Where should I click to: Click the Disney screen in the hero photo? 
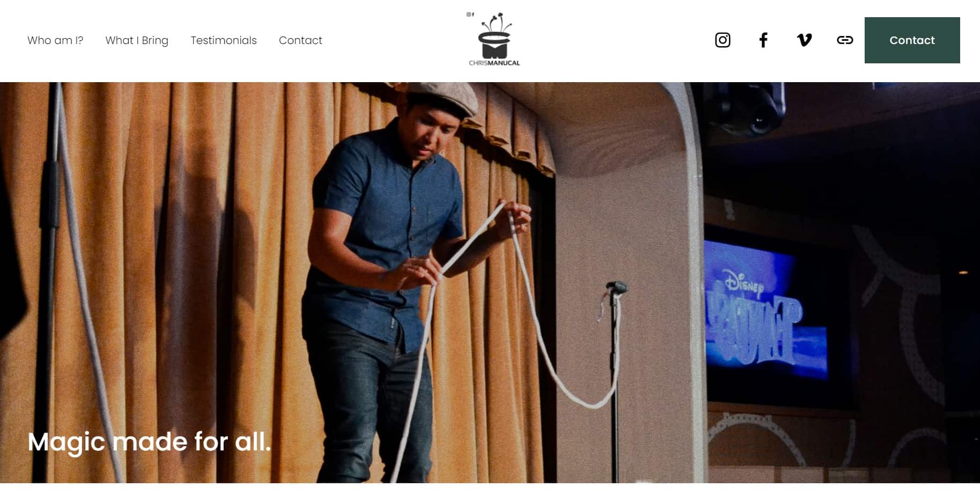tap(764, 311)
